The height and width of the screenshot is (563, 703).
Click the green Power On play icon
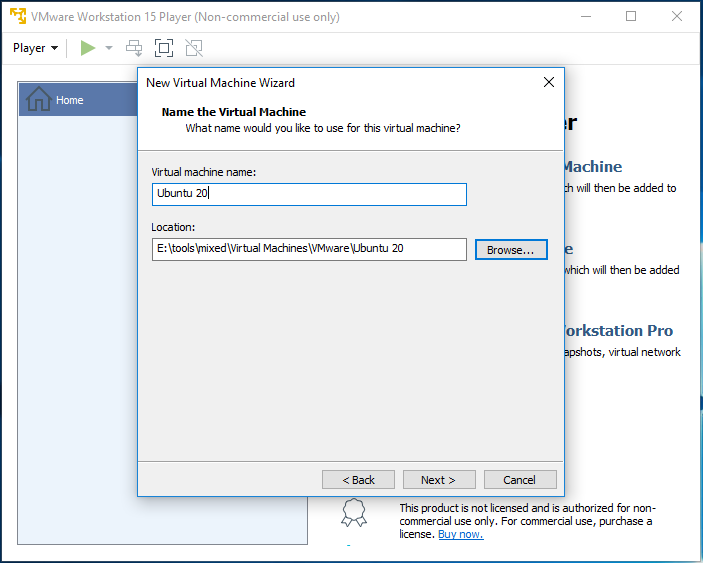(x=88, y=48)
